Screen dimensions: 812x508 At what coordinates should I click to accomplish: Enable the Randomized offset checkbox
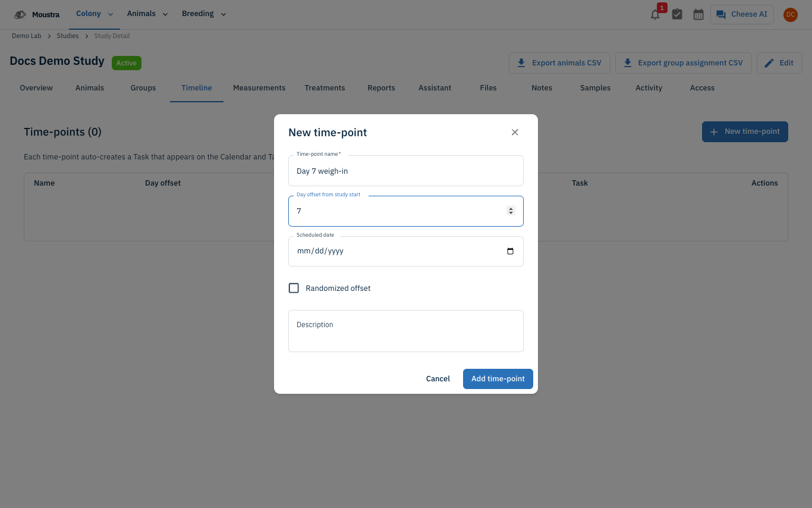point(294,288)
